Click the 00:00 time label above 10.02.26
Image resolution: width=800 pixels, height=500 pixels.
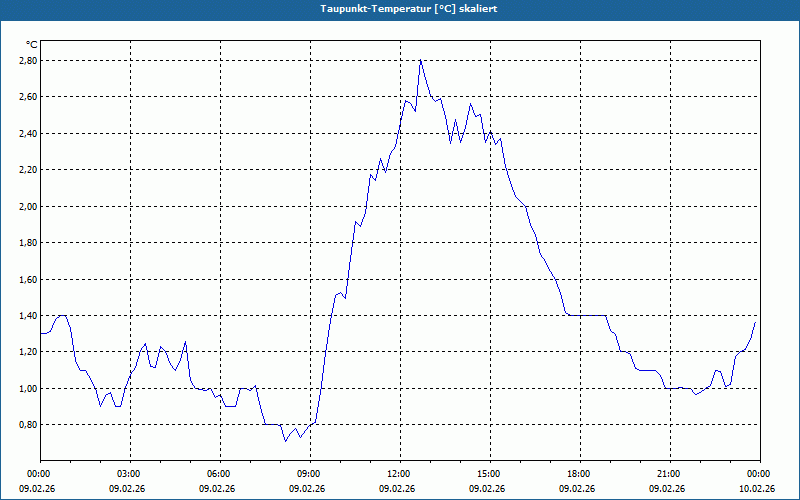757,474
